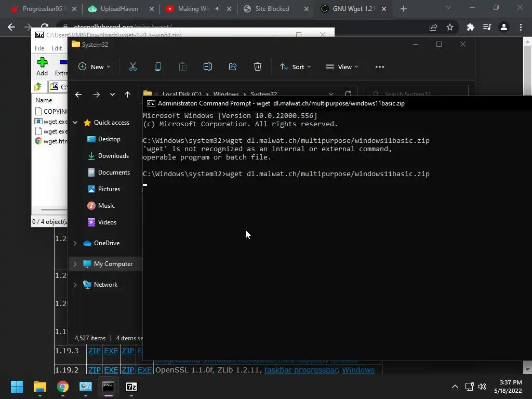Download the 1.19.3 first ZIP link
This screenshot has width=532, height=399.
tap(95, 351)
